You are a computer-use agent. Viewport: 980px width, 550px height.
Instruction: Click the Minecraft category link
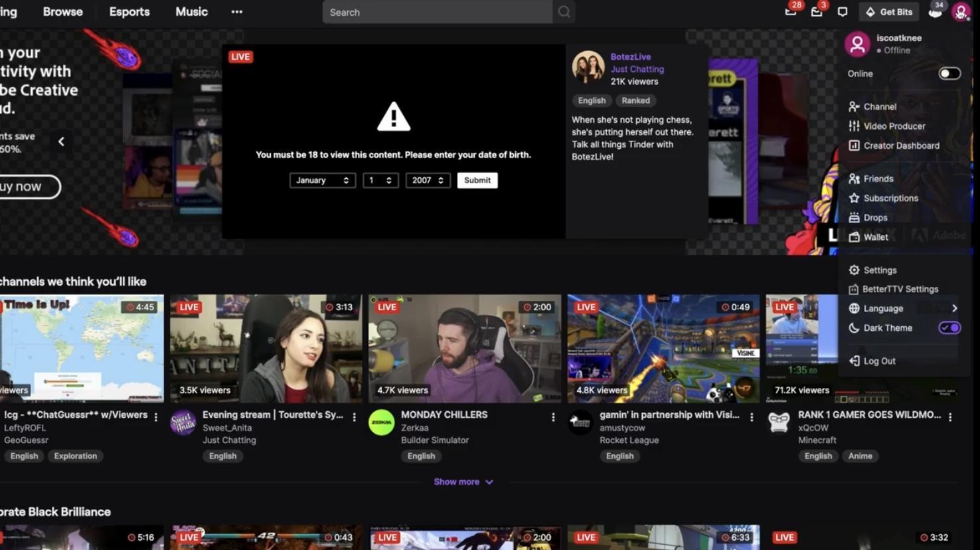pyautogui.click(x=817, y=440)
